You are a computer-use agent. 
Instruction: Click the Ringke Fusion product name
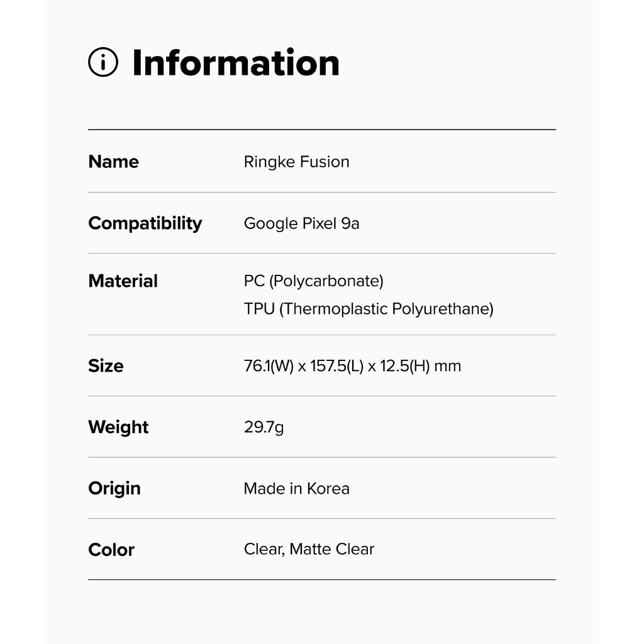(x=296, y=162)
